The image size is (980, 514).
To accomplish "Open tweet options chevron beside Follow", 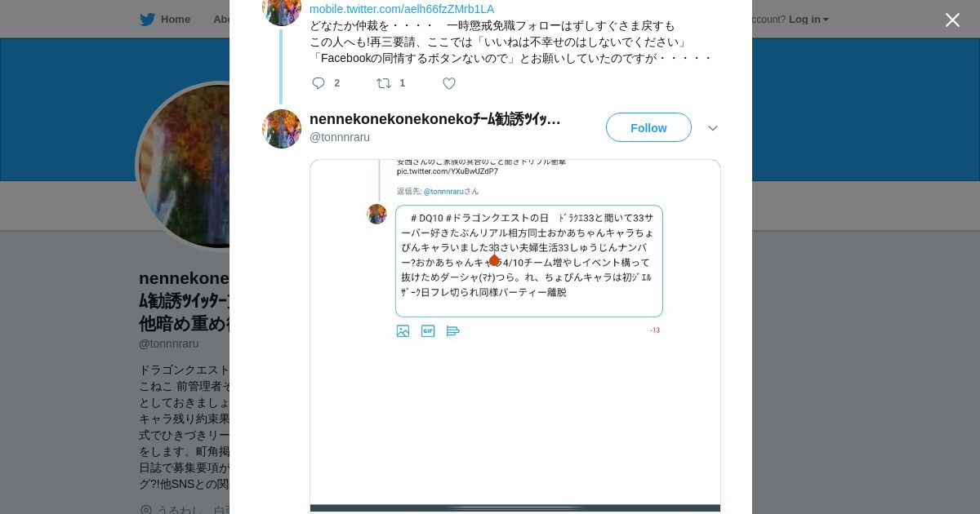I will pos(712,128).
